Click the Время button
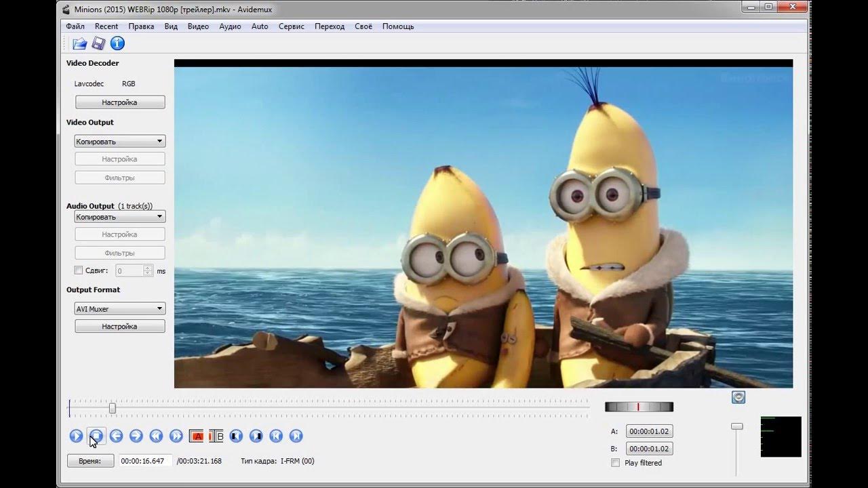 coord(90,461)
